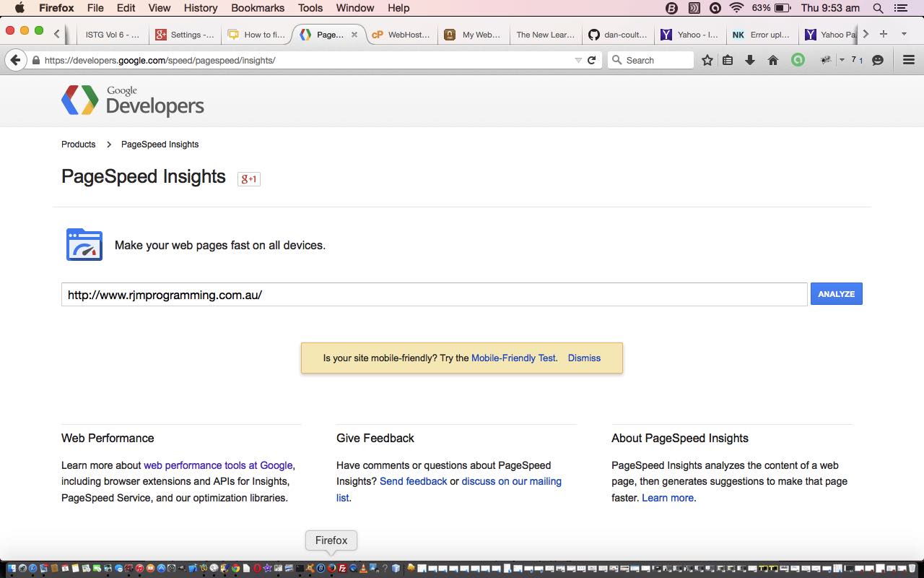
Task: Open the Firefox hamburger menu
Action: [909, 60]
